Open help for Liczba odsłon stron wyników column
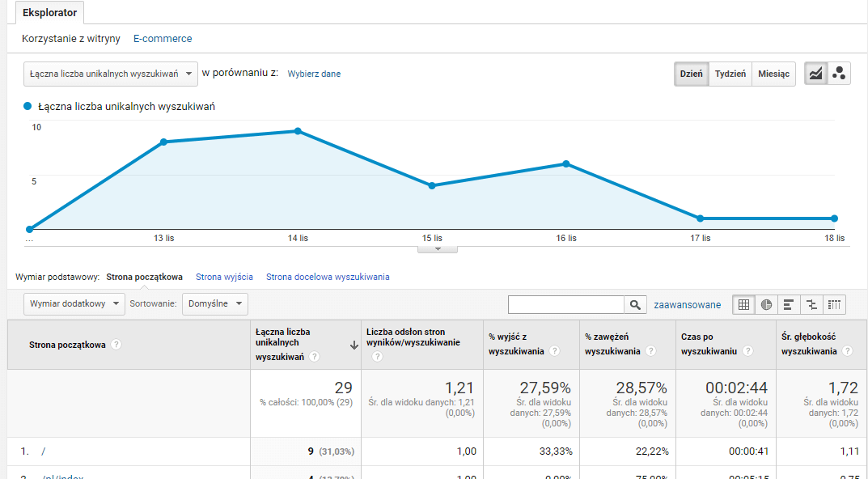868x479 pixels. [377, 357]
